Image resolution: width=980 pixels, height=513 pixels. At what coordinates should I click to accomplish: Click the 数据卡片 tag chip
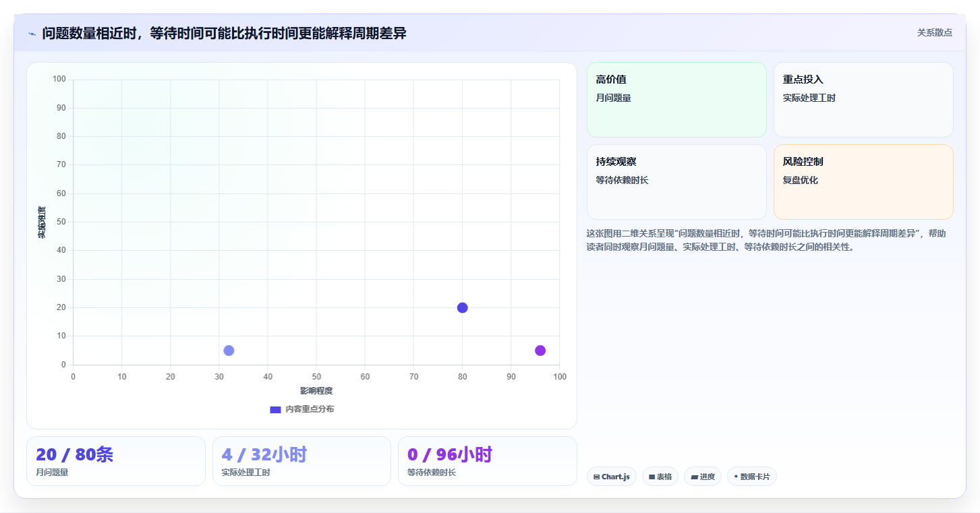click(752, 477)
